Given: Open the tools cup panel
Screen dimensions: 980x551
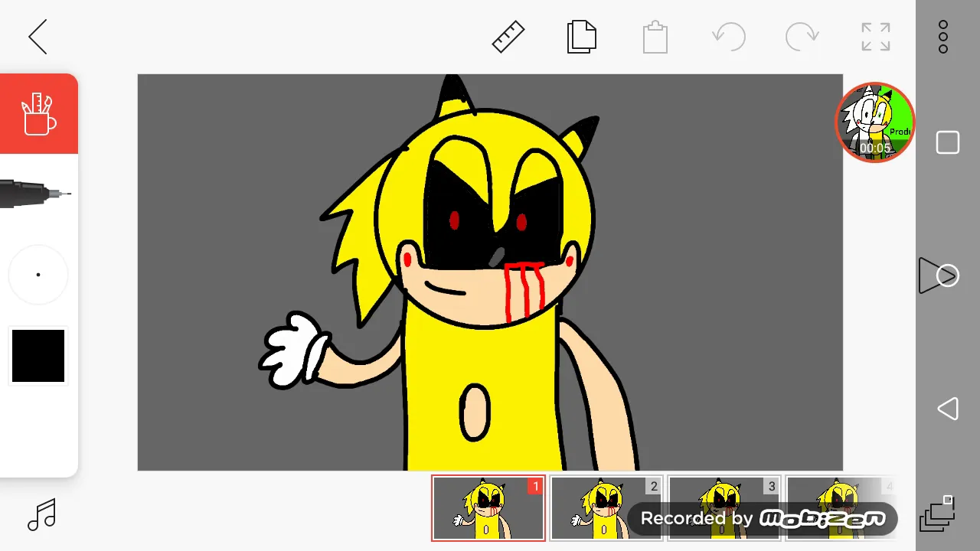Looking at the screenshot, I should click(38, 114).
